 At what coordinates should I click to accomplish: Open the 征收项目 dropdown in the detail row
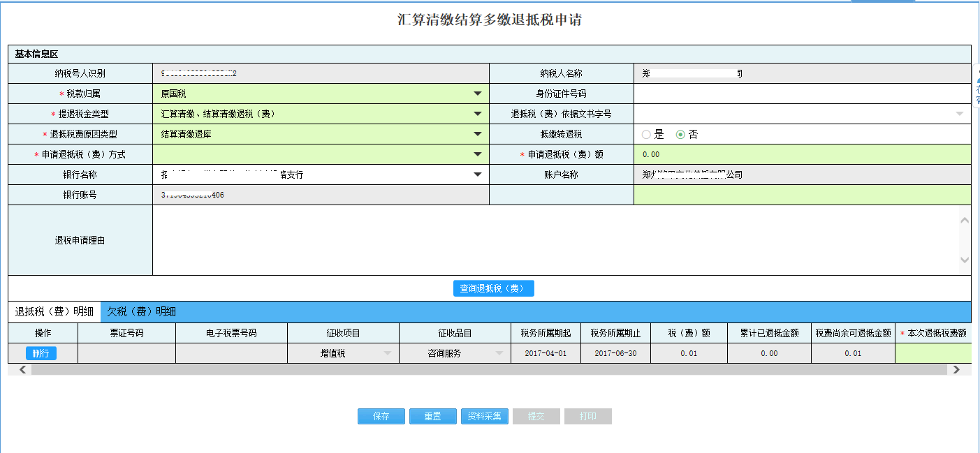[389, 352]
